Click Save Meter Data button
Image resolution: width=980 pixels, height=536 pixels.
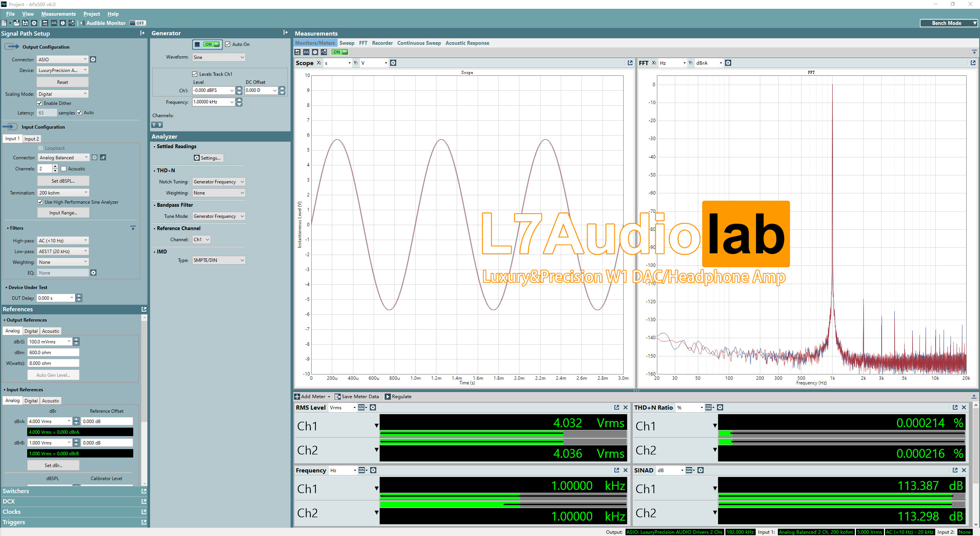(x=357, y=397)
